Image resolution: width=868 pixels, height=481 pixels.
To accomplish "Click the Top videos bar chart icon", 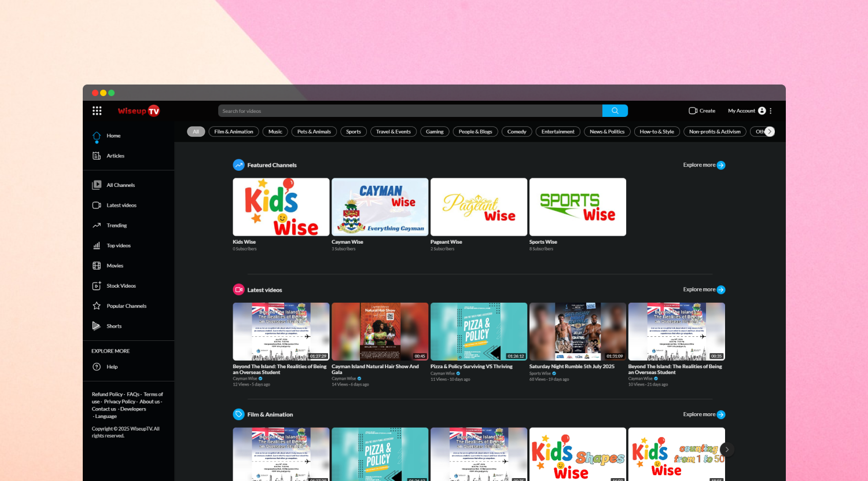I will [x=97, y=245].
